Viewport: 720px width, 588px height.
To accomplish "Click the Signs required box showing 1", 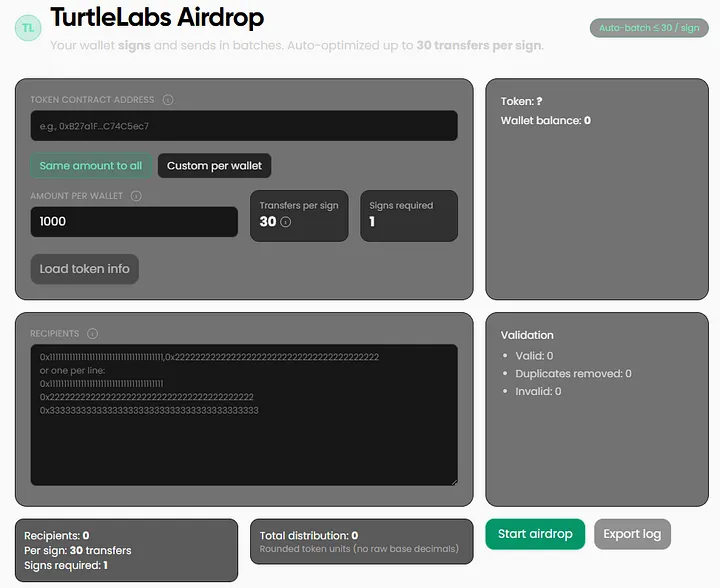I will click(409, 216).
